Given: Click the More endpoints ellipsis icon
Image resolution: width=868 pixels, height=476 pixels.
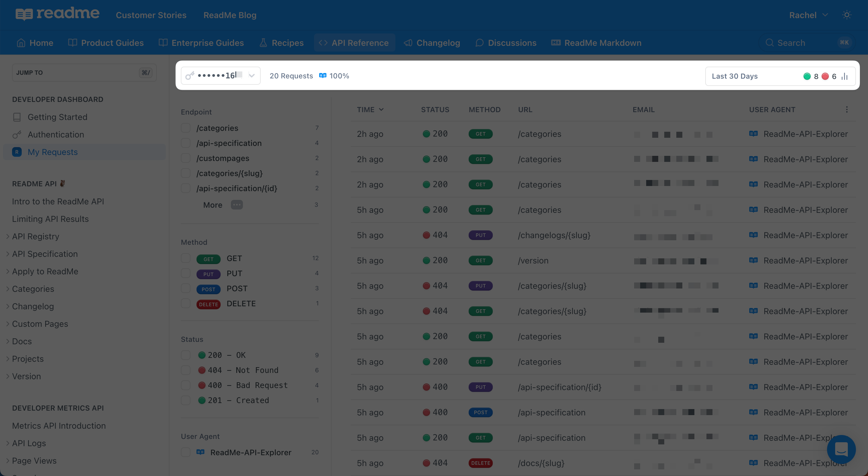Looking at the screenshot, I should (237, 205).
